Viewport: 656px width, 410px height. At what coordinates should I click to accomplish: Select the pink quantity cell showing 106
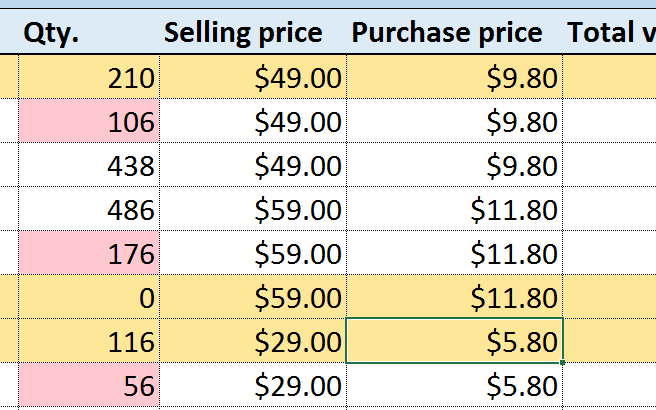coord(89,121)
